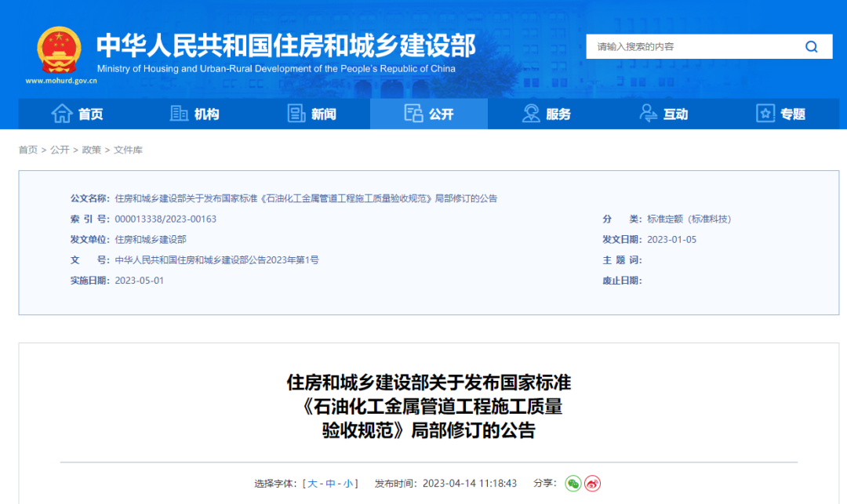The image size is (847, 504).
Task: Click the magnifying glass search icon
Action: [811, 46]
